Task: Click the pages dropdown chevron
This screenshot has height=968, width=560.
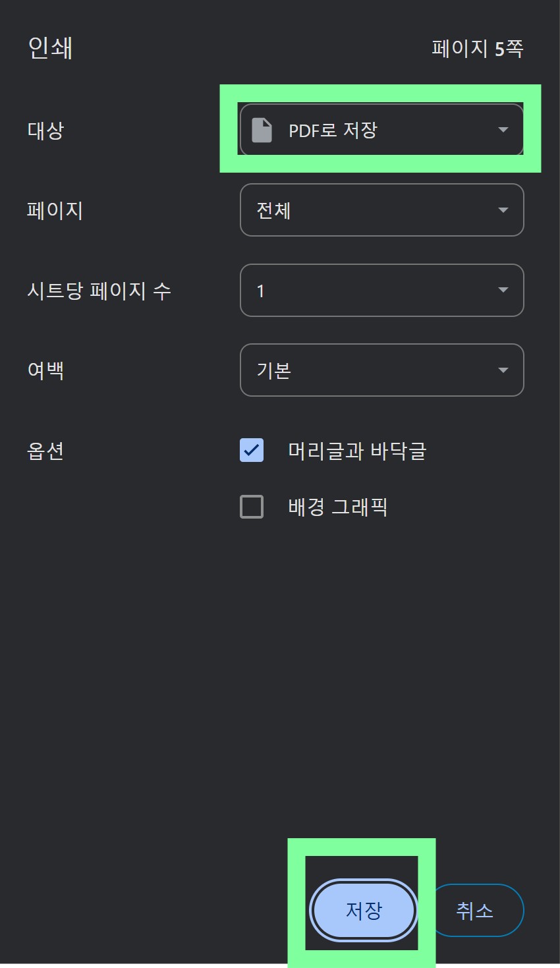Action: click(503, 210)
